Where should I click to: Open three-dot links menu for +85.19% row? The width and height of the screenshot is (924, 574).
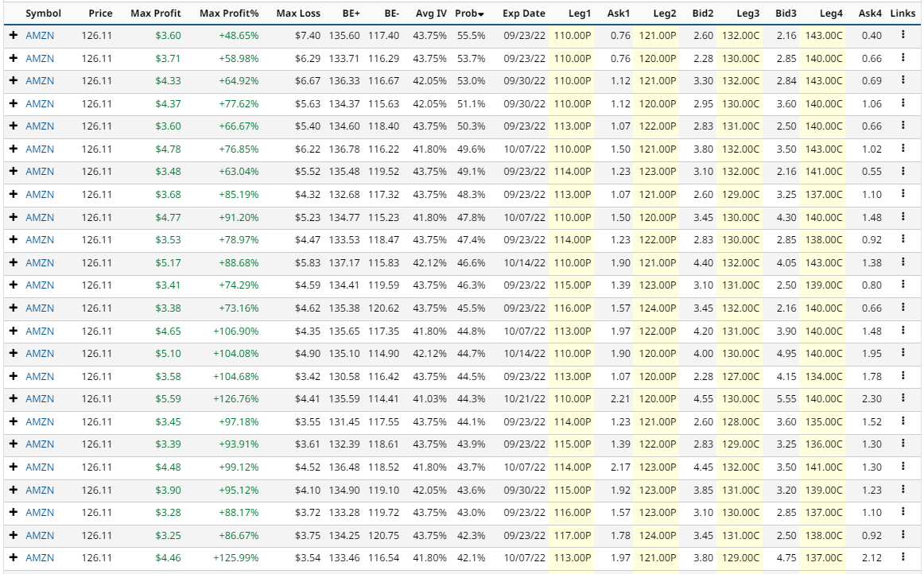(903, 194)
